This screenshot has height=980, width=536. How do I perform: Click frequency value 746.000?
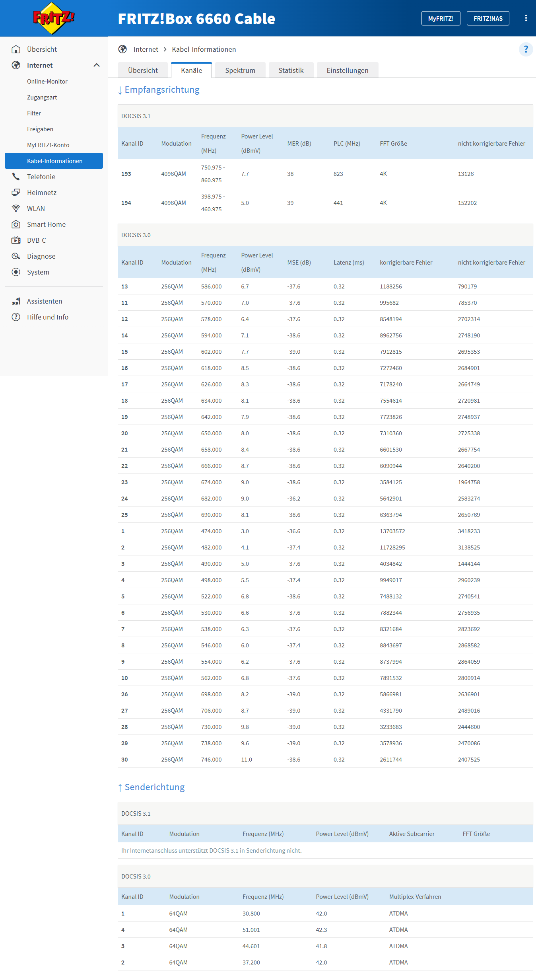pos(211,760)
